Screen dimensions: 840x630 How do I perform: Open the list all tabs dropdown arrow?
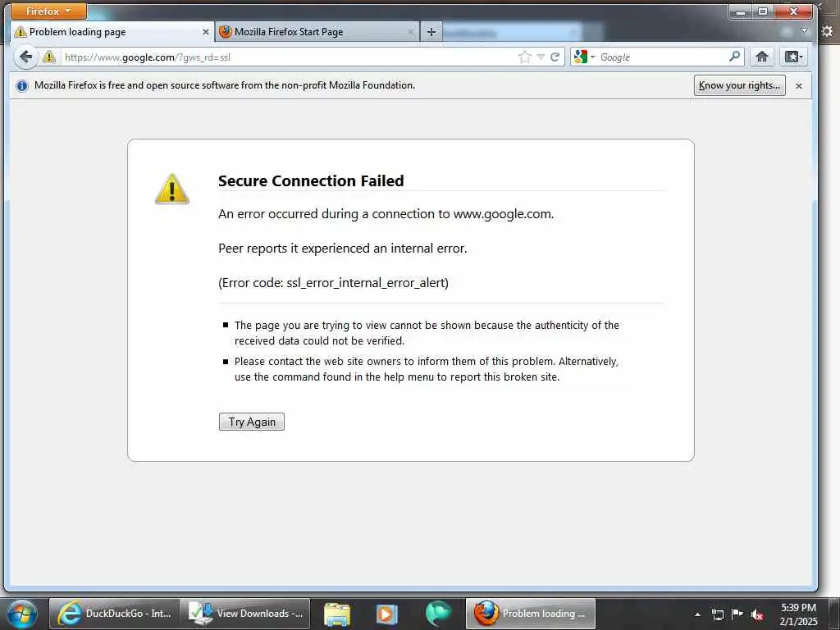tap(804, 31)
